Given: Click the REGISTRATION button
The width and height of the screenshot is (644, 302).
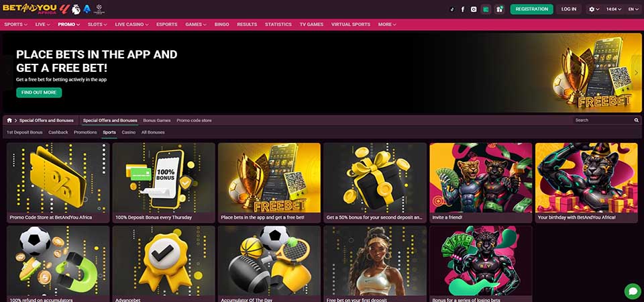Looking at the screenshot, I should point(531,9).
